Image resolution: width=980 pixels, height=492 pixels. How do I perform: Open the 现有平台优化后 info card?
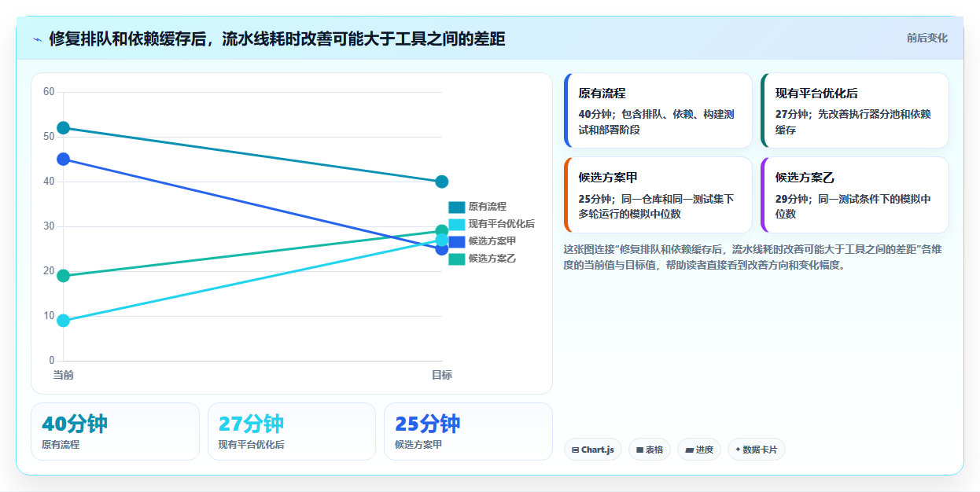[855, 111]
